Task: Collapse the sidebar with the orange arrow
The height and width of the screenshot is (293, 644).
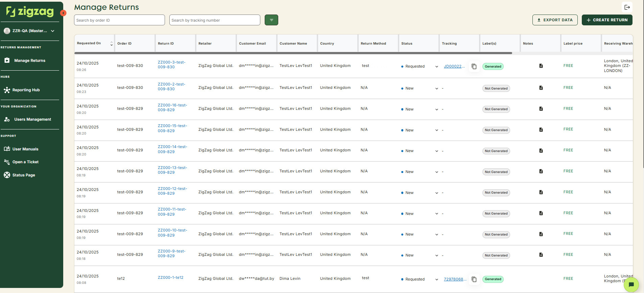Action: [x=63, y=13]
